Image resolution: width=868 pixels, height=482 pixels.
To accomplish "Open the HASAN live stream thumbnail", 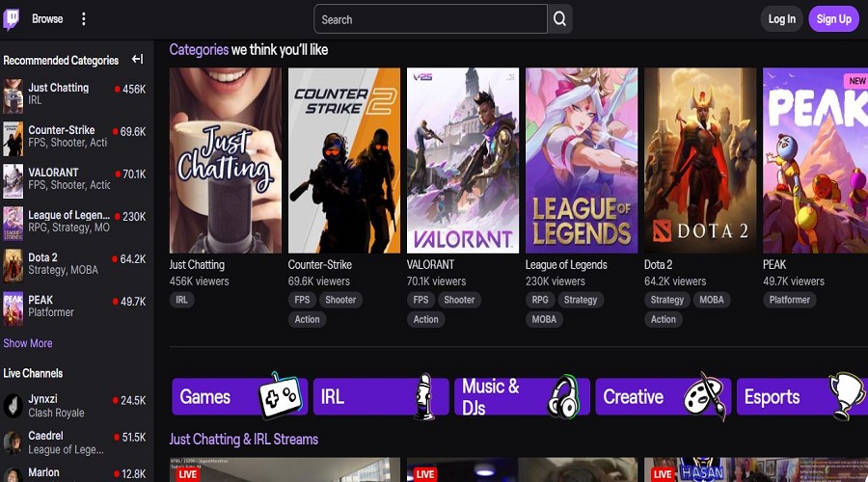I will tap(756, 469).
